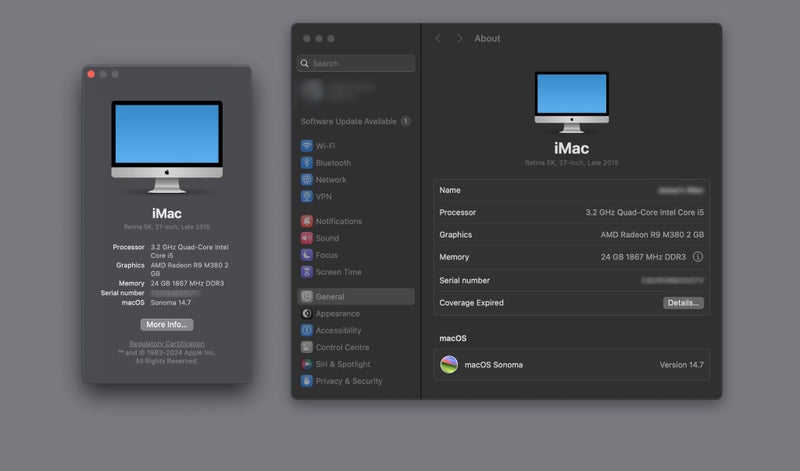Click the Accessibility label in sidebar

click(x=338, y=330)
